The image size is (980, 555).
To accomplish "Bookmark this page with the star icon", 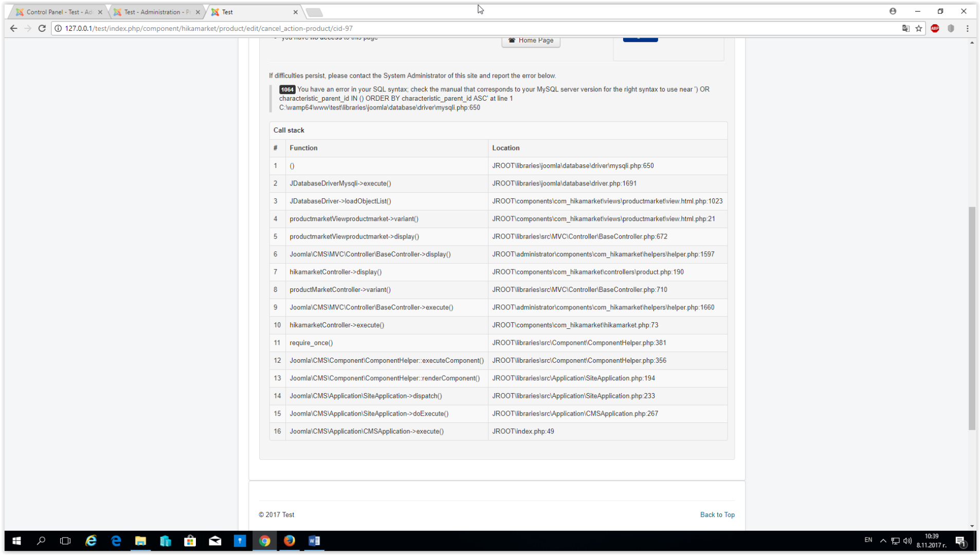I will click(919, 28).
